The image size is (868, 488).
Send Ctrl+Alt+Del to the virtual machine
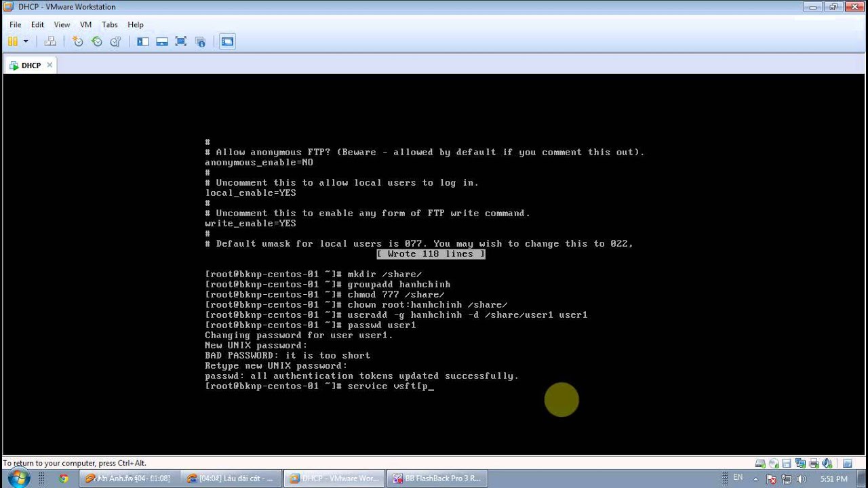50,41
